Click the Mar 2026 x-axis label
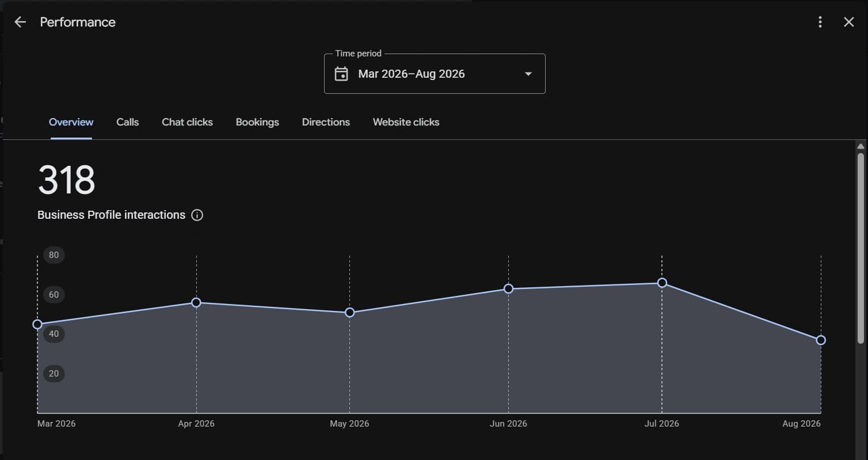This screenshot has height=460, width=868. click(56, 424)
